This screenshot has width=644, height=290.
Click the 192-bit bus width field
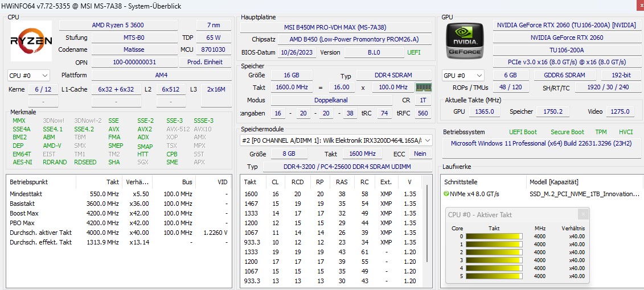pos(621,76)
